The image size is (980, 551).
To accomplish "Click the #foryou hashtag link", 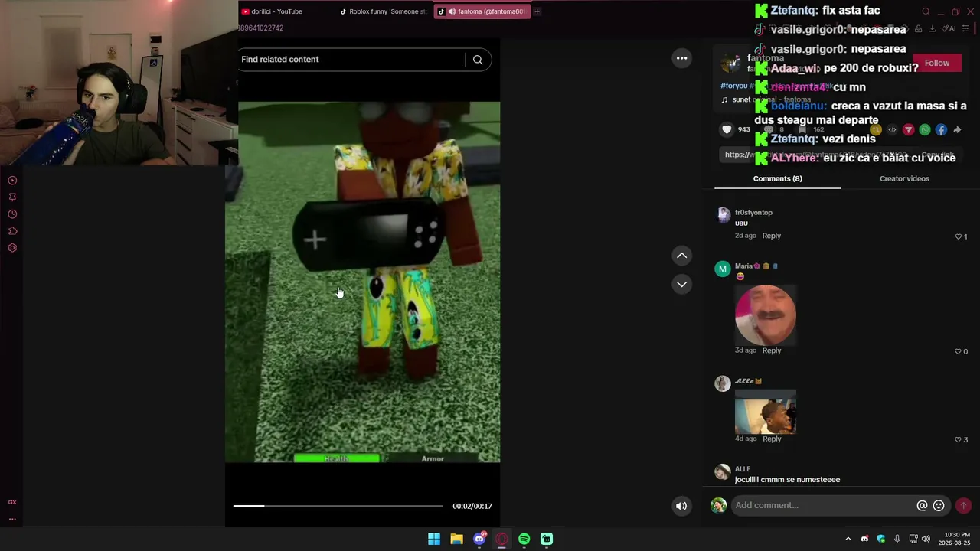I will pyautogui.click(x=733, y=86).
